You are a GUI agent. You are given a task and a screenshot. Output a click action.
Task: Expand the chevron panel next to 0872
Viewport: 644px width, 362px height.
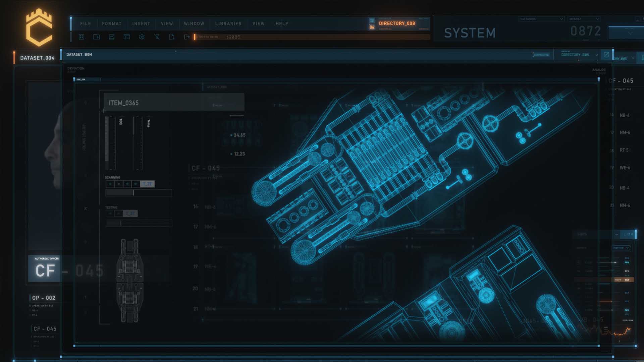coord(630,33)
